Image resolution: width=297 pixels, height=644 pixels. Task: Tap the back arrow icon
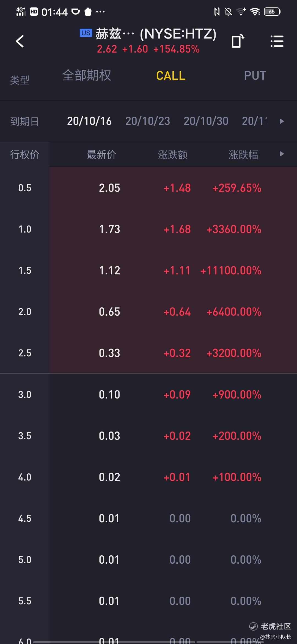click(x=20, y=41)
